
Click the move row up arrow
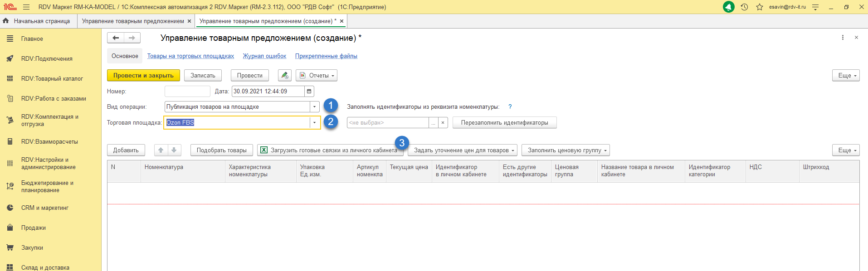pos(161,150)
